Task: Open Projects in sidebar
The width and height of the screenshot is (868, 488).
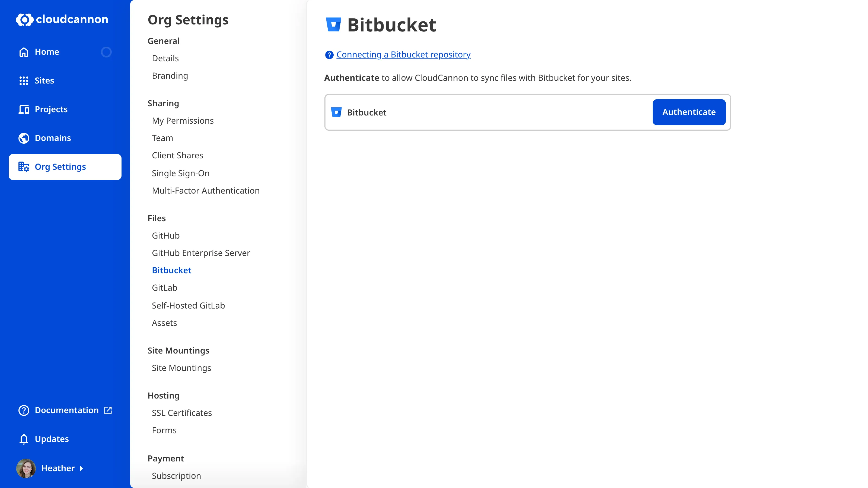Action: tap(65, 109)
